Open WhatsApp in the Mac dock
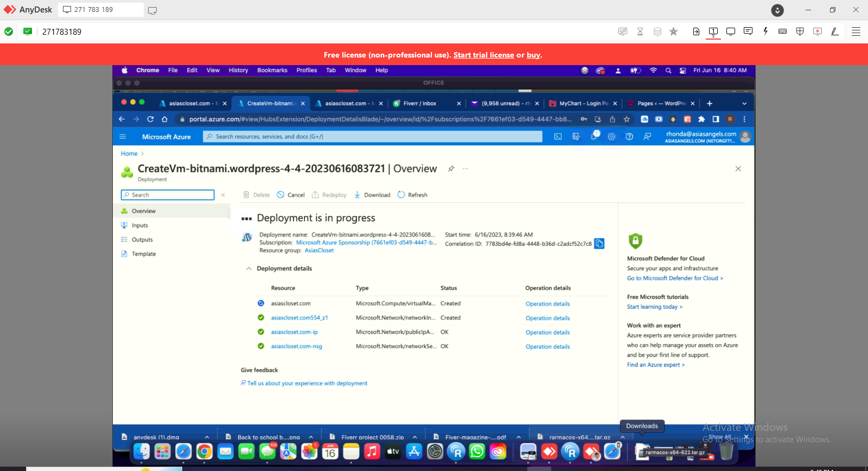This screenshot has height=471, width=868. pyautogui.click(x=477, y=451)
